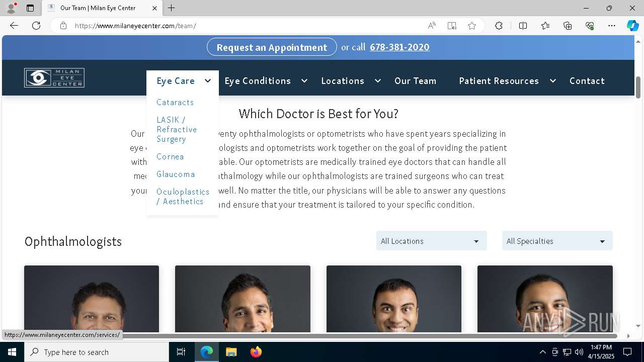Click 'Which Doctor is Best for You?' heading
The image size is (644, 362).
coord(318,114)
